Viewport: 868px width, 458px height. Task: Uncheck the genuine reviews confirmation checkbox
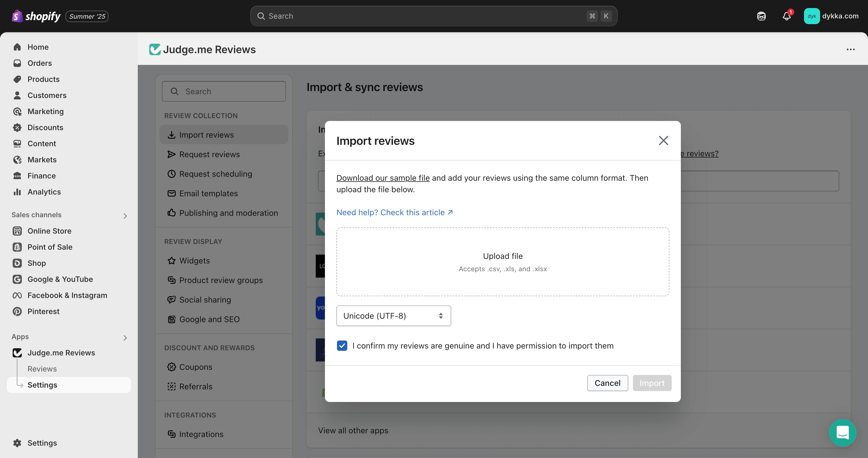(x=342, y=346)
